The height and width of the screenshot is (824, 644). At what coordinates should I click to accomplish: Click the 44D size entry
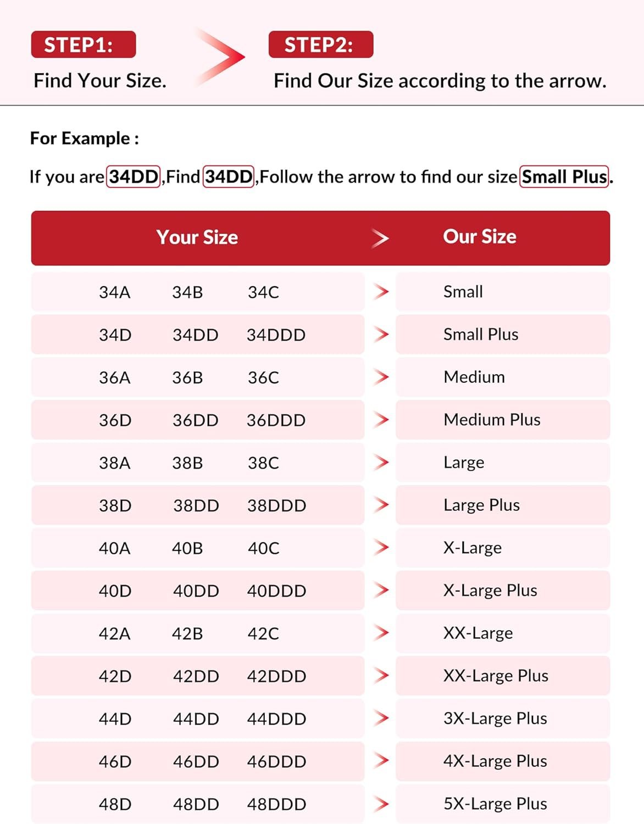(x=115, y=719)
